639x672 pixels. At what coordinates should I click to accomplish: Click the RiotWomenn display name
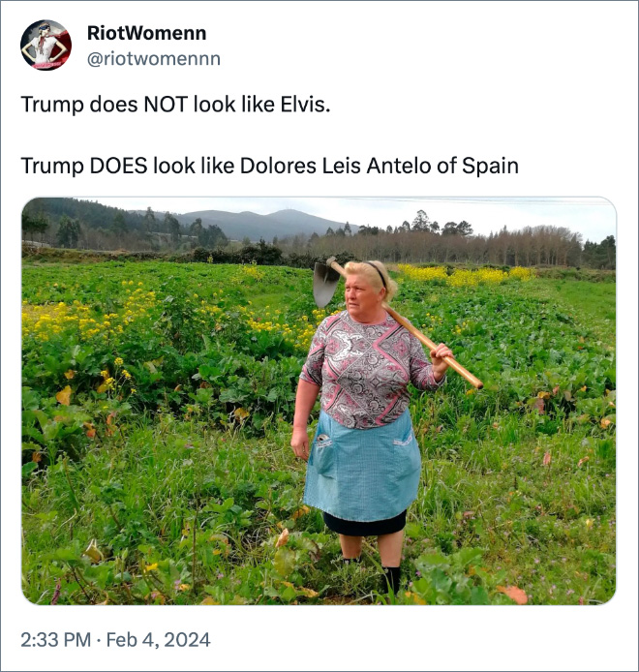(x=153, y=33)
